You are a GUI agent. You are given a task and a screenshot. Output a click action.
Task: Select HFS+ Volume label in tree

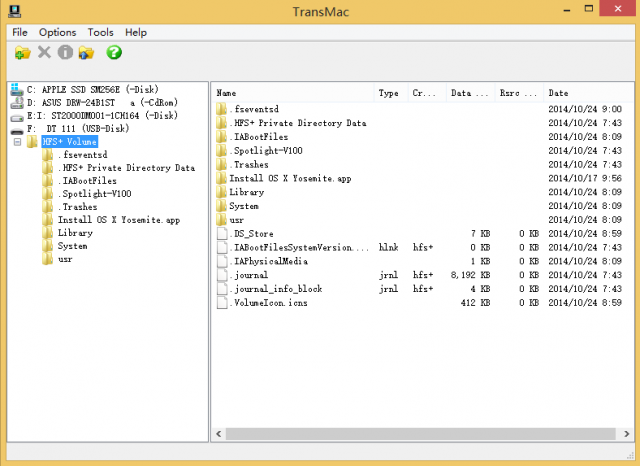(x=69, y=142)
